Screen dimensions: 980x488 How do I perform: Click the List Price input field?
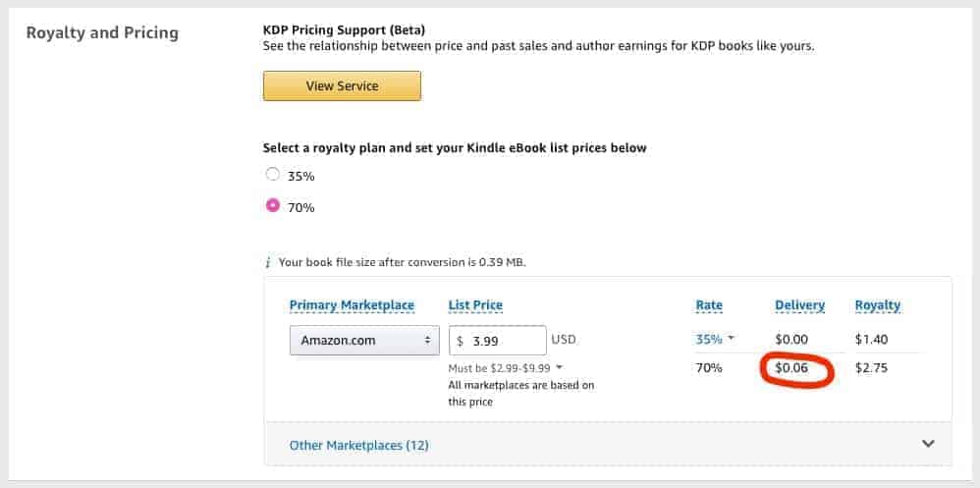498,341
